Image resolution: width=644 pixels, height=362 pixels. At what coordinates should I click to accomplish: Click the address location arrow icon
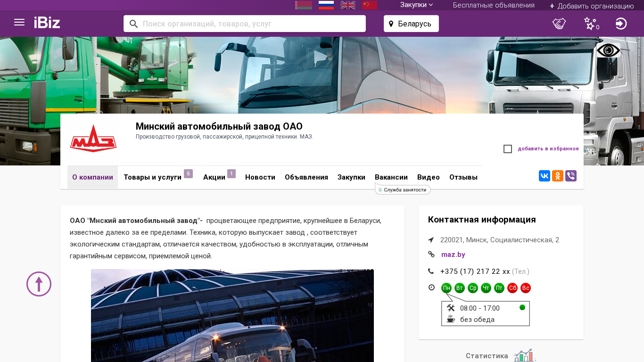pyautogui.click(x=431, y=240)
